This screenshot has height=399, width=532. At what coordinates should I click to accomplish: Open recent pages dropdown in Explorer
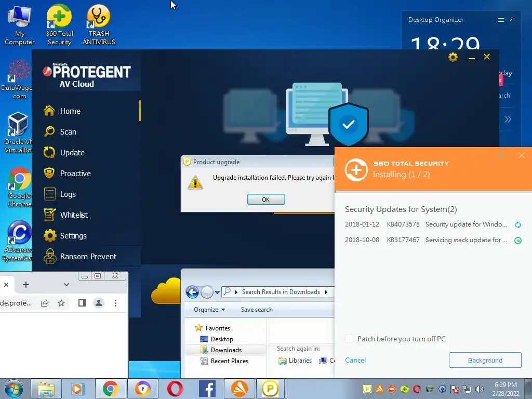pyautogui.click(x=217, y=292)
